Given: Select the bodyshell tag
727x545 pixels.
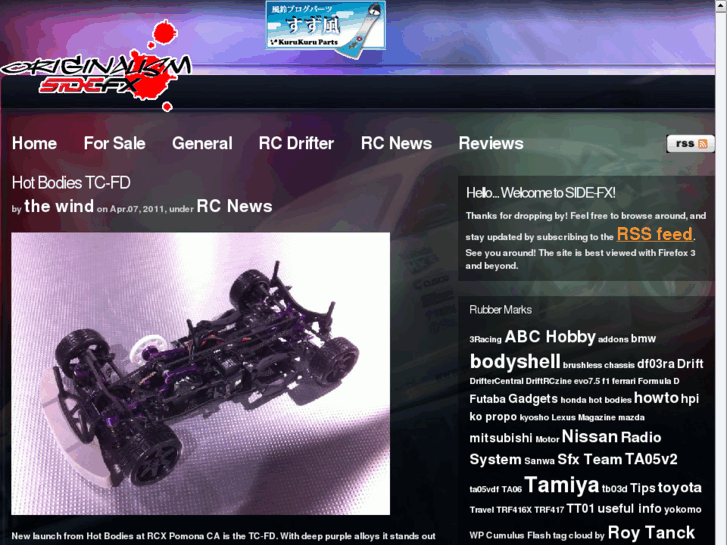Looking at the screenshot, I should [x=515, y=361].
